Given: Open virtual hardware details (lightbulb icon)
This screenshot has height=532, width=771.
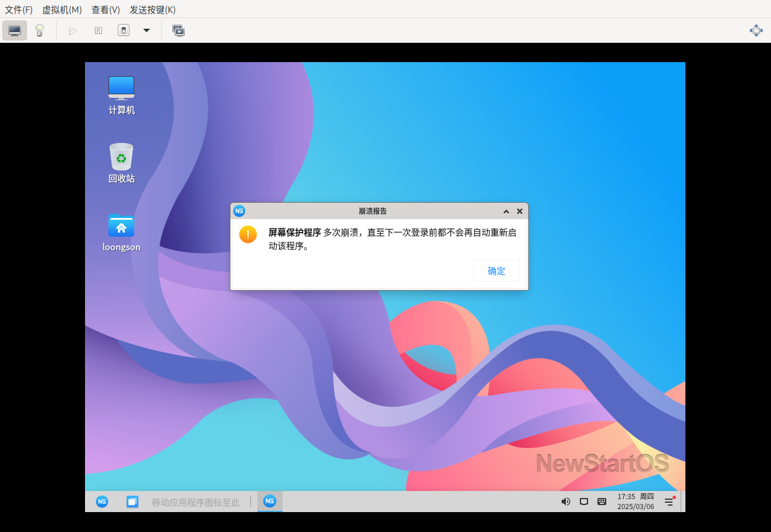Looking at the screenshot, I should pos(39,30).
